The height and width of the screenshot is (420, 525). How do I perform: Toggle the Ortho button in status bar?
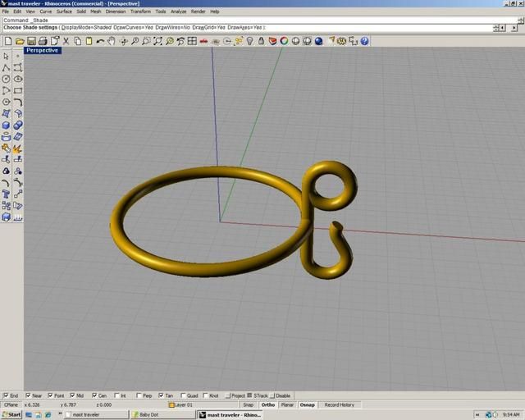tap(268, 405)
